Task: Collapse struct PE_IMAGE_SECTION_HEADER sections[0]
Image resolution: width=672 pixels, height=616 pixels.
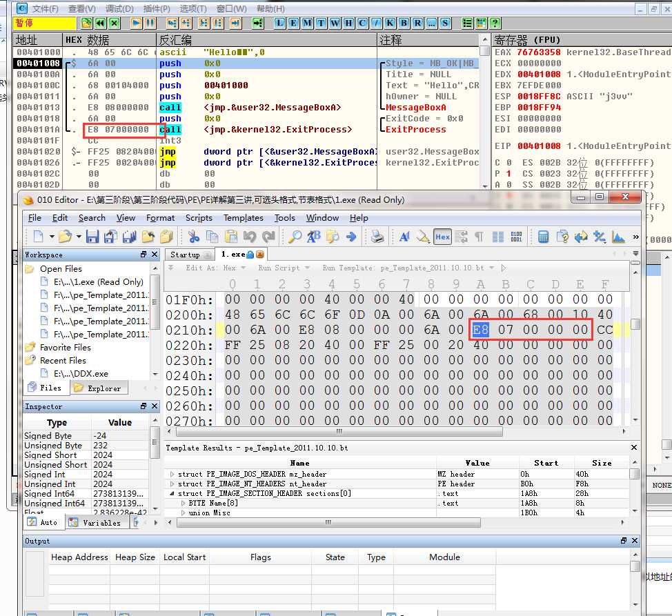Action: (x=172, y=493)
